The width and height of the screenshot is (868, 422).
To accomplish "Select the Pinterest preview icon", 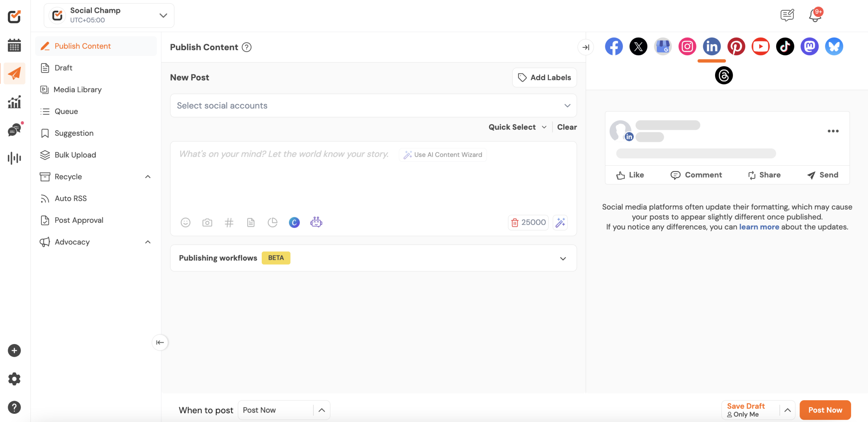I will (x=736, y=46).
